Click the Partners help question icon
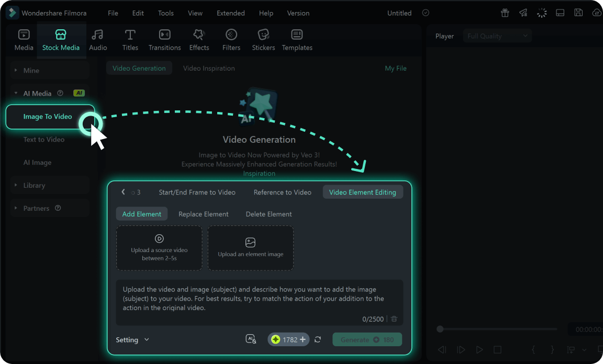Viewport: 603px width, 364px height. click(58, 208)
